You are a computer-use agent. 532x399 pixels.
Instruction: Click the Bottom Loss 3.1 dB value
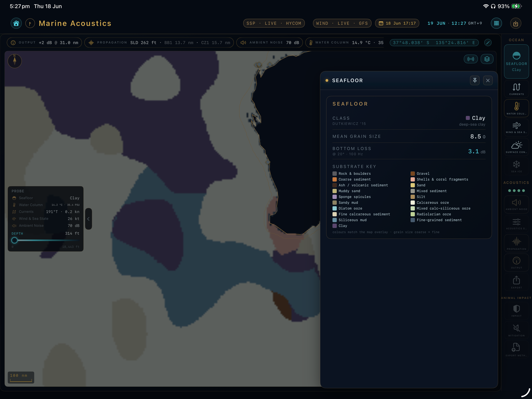tap(477, 151)
